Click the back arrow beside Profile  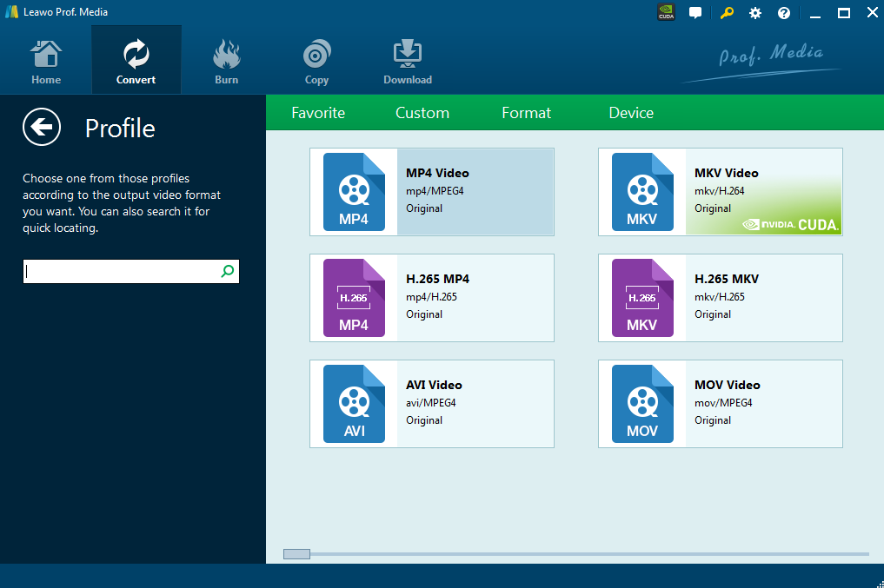coord(42,128)
